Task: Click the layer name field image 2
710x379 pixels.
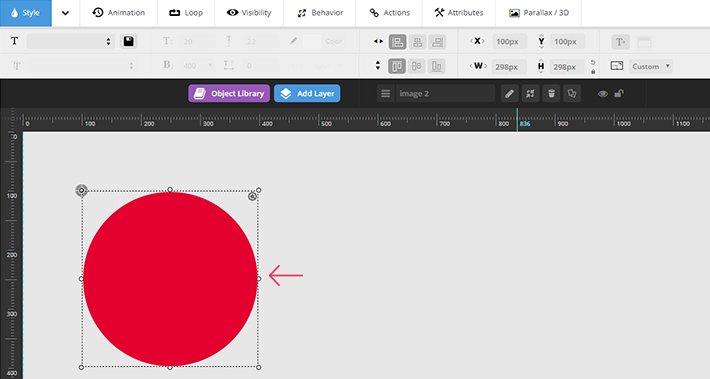Action: pyautogui.click(x=446, y=94)
